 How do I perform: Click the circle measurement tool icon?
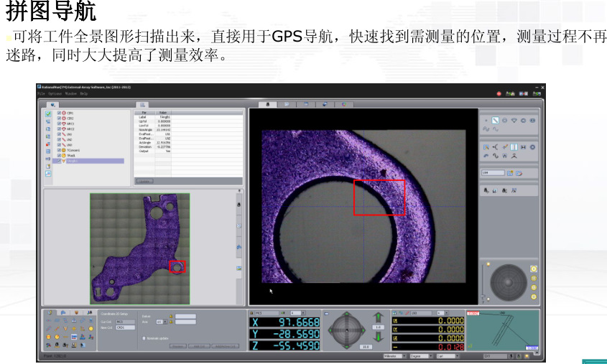[x=504, y=119]
